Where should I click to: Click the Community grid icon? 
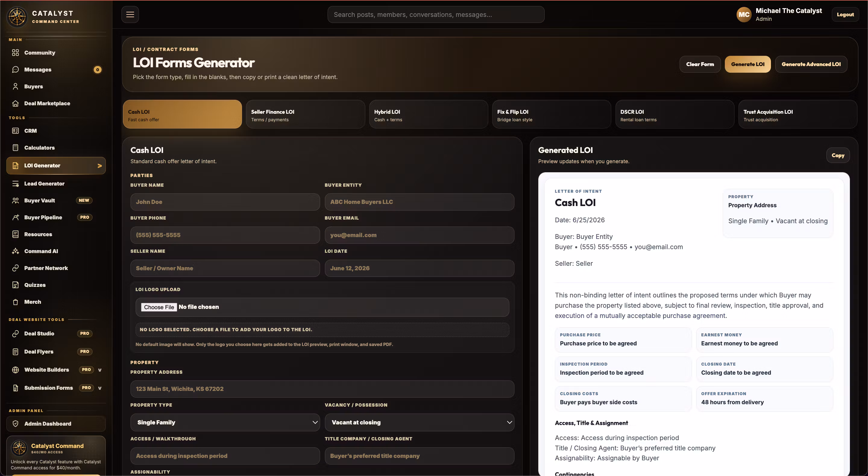15,52
